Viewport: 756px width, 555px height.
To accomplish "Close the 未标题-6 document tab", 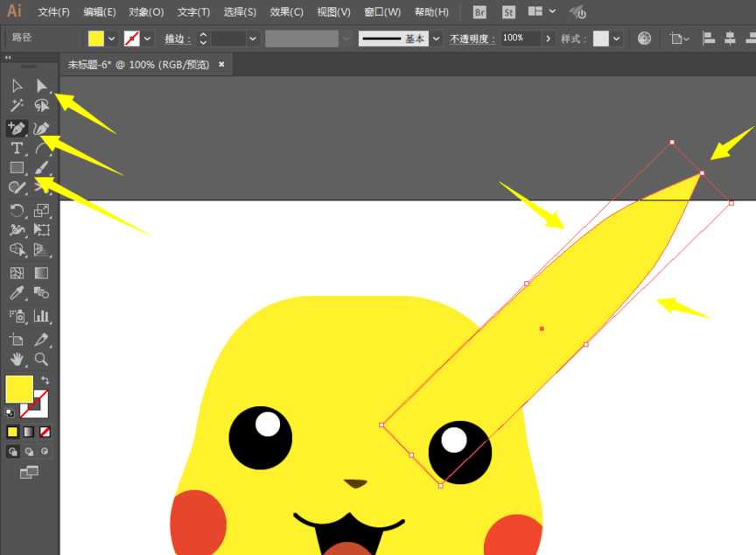I will [221, 64].
